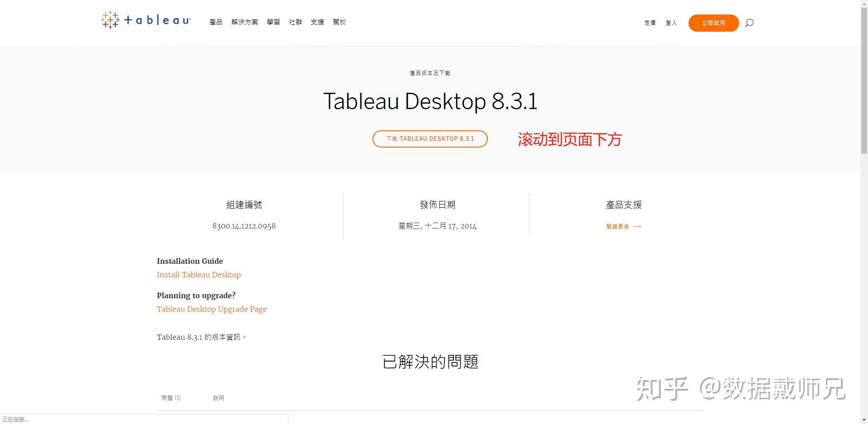Open Tableau Desktop Upgrade Page link
This screenshot has width=868, height=424.
[x=212, y=309]
